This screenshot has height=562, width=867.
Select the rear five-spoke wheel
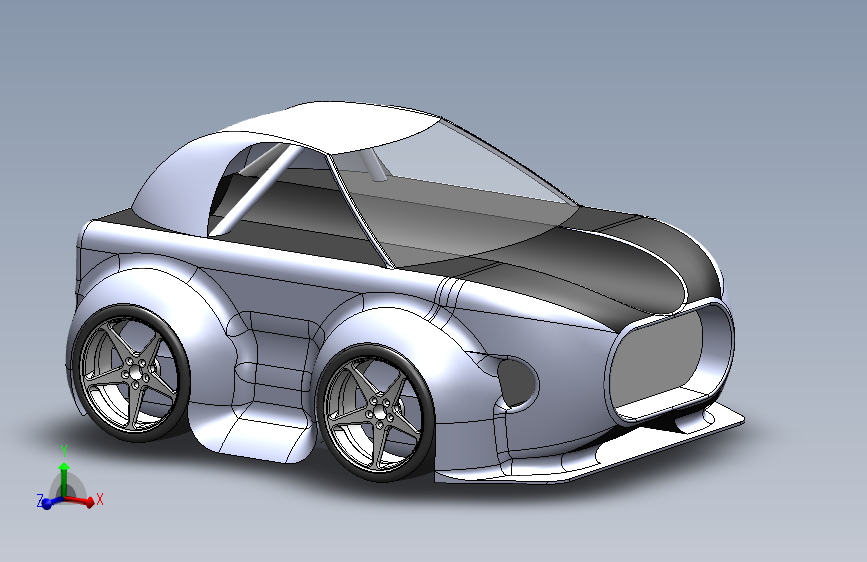coord(131,373)
